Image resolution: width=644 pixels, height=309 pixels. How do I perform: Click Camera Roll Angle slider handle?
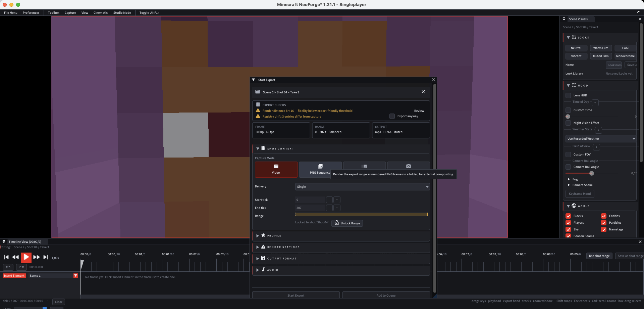click(592, 173)
